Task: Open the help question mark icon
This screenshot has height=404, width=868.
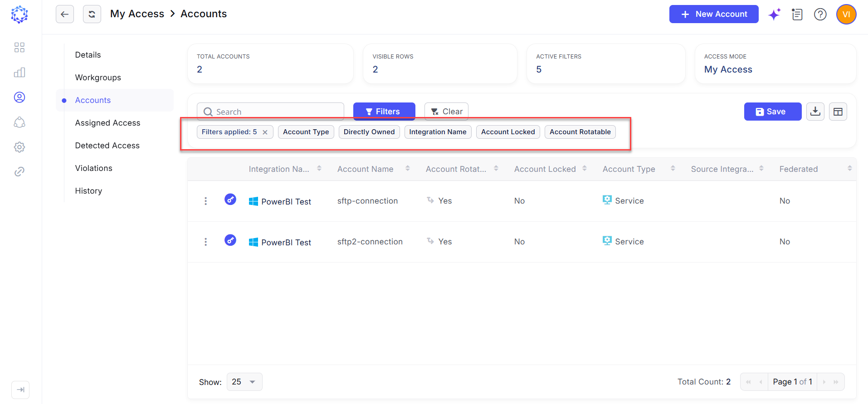Action: tap(820, 15)
